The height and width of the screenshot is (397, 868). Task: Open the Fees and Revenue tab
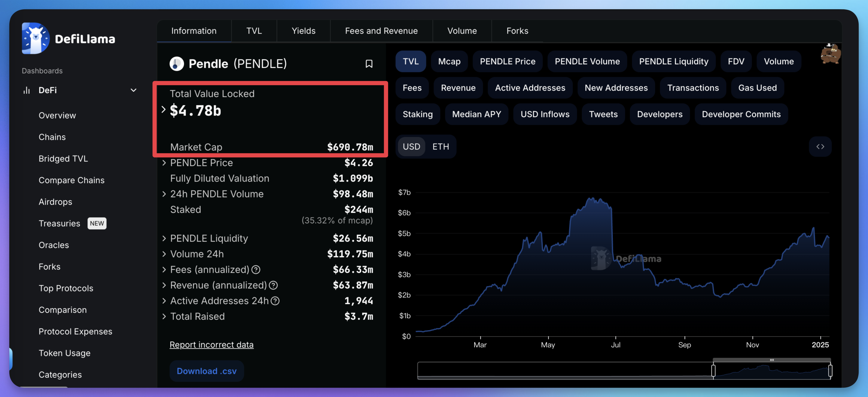point(381,31)
